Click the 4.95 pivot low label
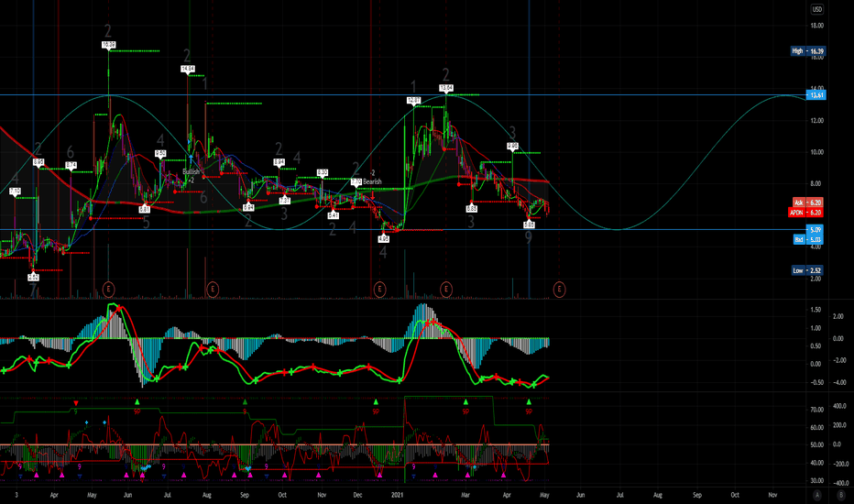 (x=383, y=238)
